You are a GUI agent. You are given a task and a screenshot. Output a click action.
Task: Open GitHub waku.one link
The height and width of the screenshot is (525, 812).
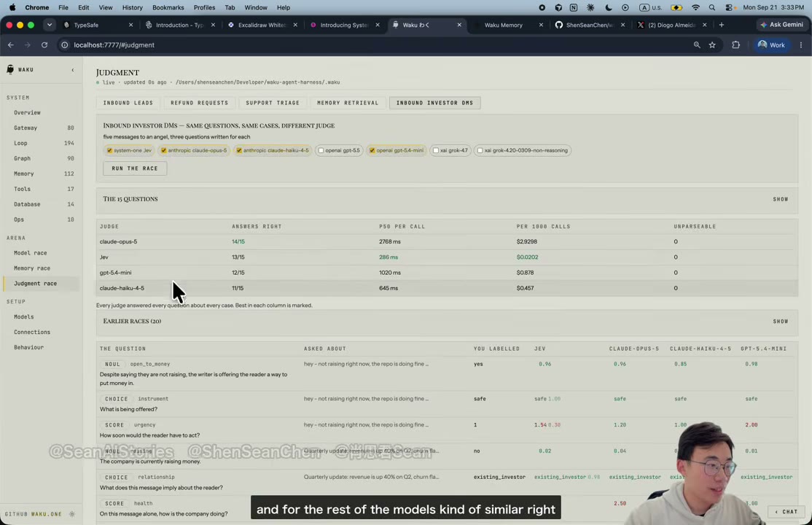point(33,514)
